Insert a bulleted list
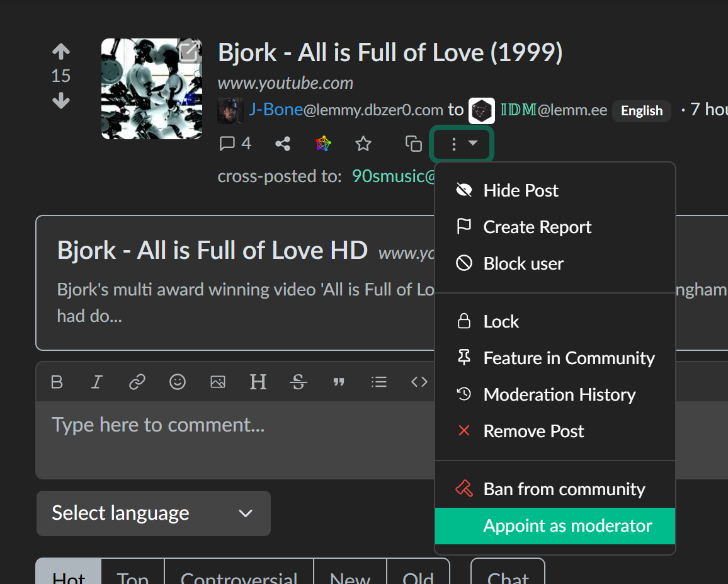 [379, 382]
